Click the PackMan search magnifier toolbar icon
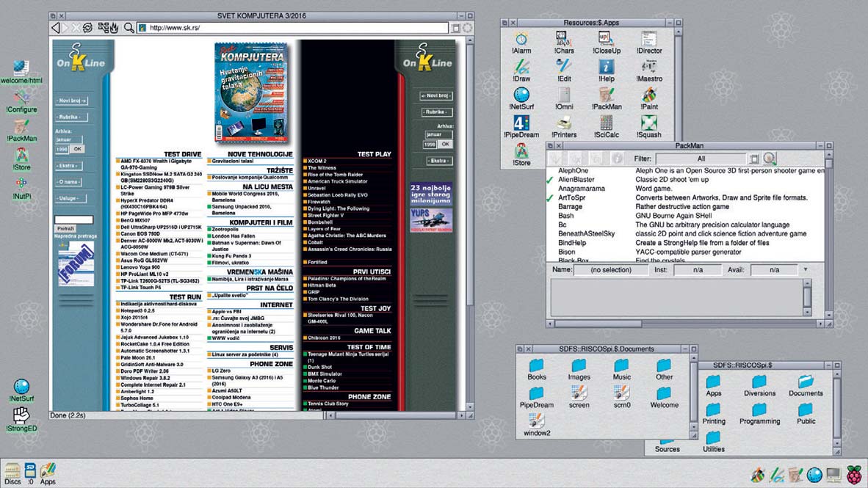 770,159
